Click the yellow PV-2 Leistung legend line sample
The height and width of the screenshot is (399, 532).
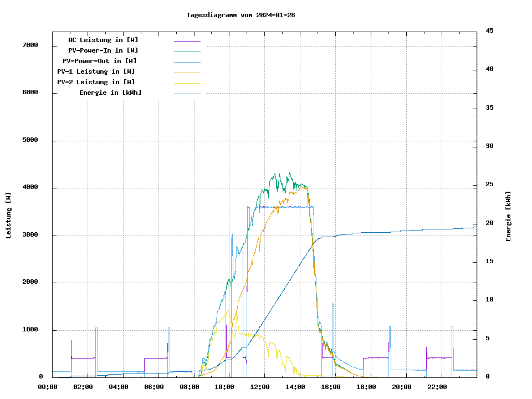[x=187, y=83]
